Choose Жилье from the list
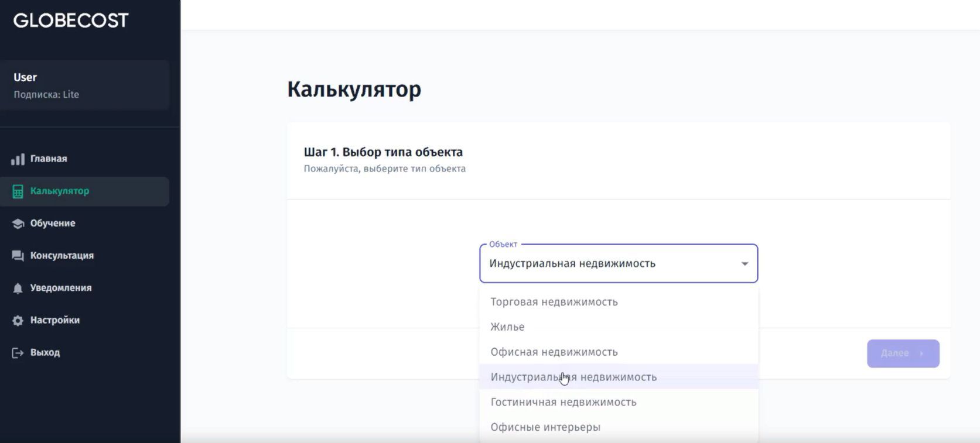This screenshot has width=980, height=443. point(619,327)
